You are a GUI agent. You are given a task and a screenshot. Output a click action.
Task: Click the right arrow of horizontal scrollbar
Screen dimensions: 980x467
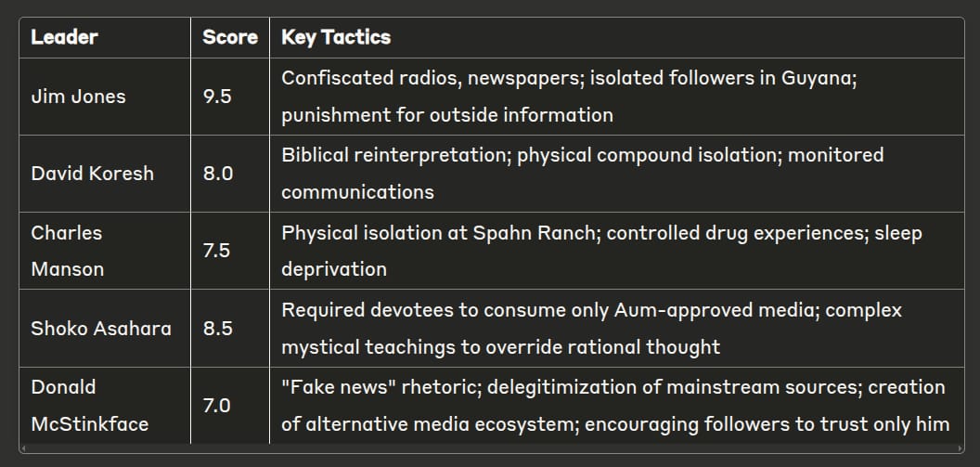(961, 448)
